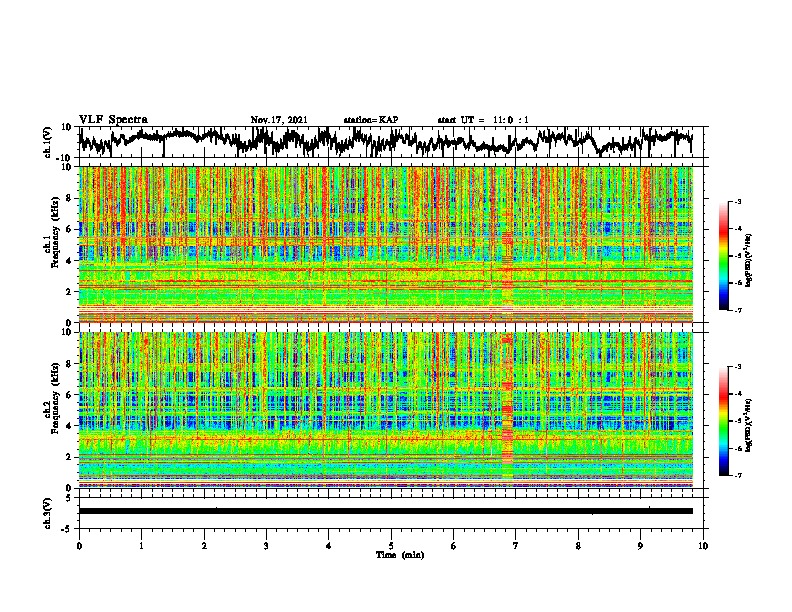
Task: Click the "0" tick on the time axis
Action: (79, 546)
